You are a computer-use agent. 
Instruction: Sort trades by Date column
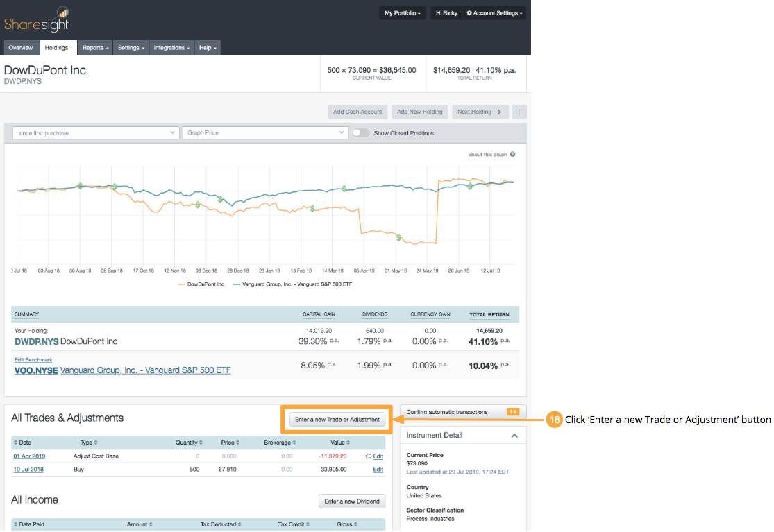tap(22, 443)
